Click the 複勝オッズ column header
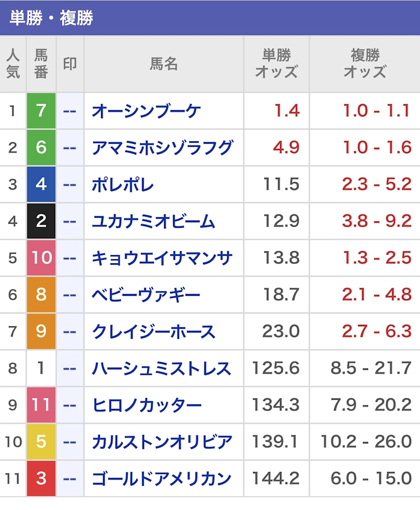 364,64
